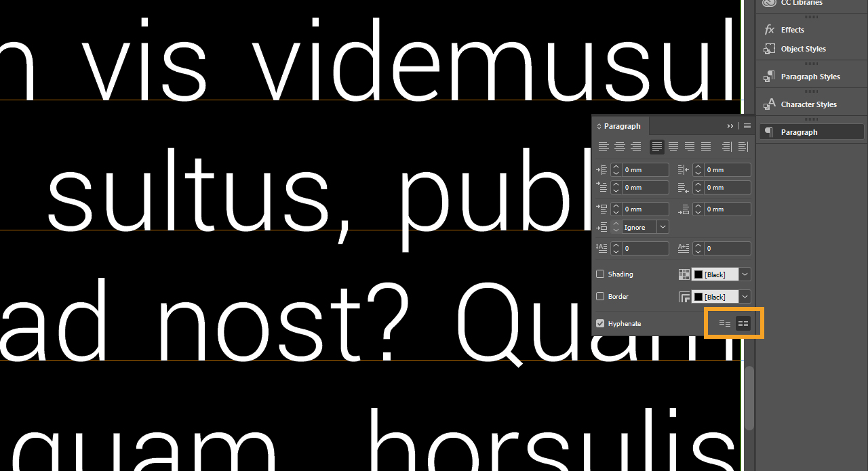Click the Drop Cap Number of Lines icon
The height and width of the screenshot is (471, 868).
(x=601, y=248)
